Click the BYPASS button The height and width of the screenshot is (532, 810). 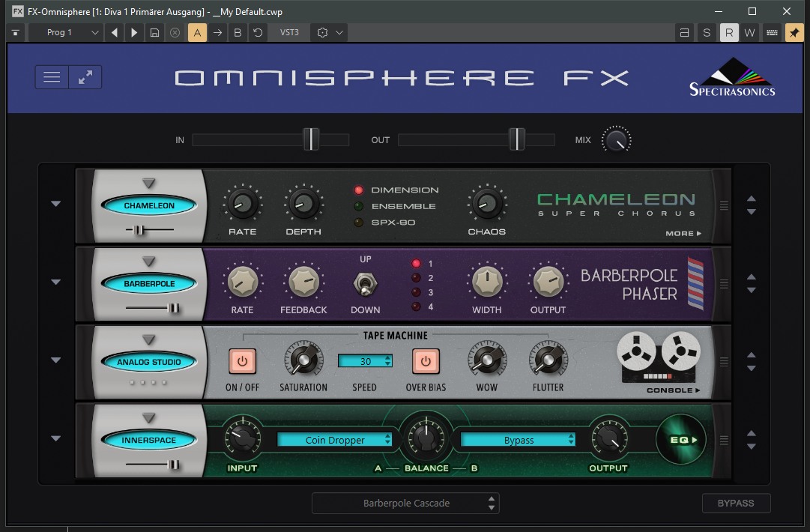736,504
